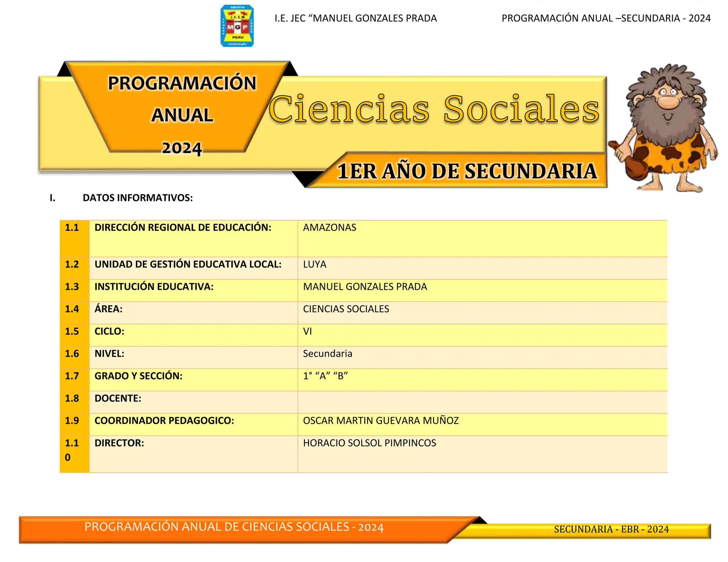
Task: Click the row number cell '1.8'
Action: click(74, 402)
